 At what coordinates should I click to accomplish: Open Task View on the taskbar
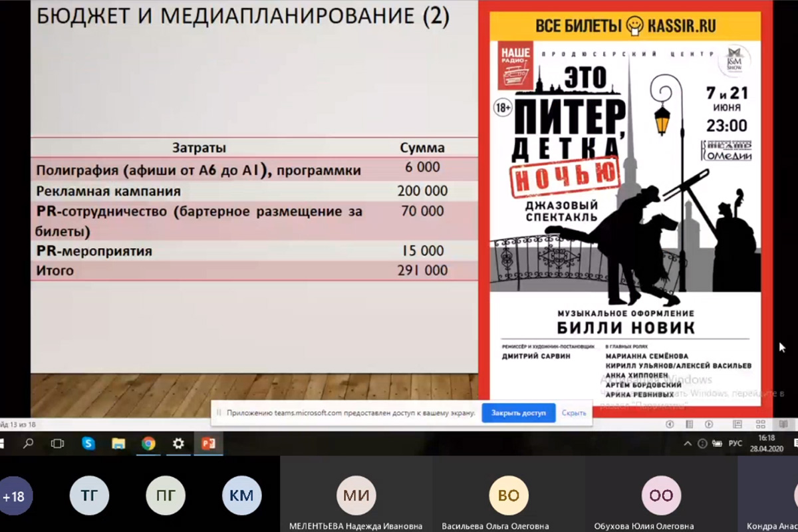(x=58, y=443)
